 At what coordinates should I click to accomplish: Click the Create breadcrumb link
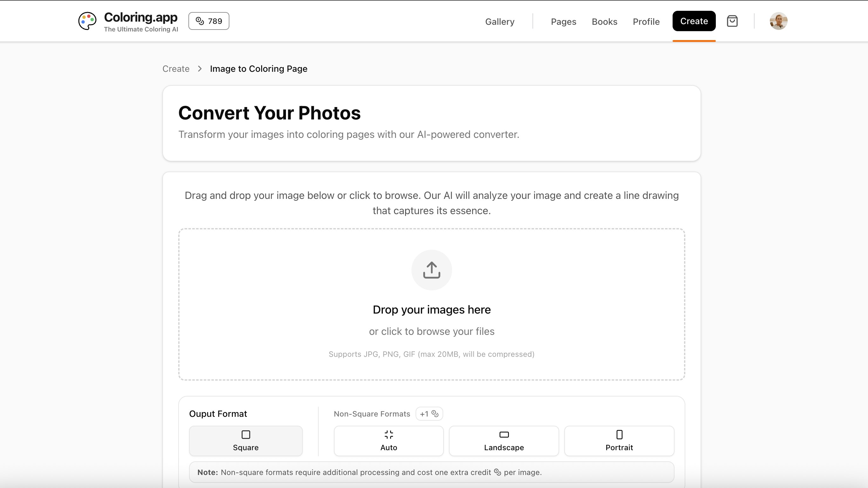(176, 68)
